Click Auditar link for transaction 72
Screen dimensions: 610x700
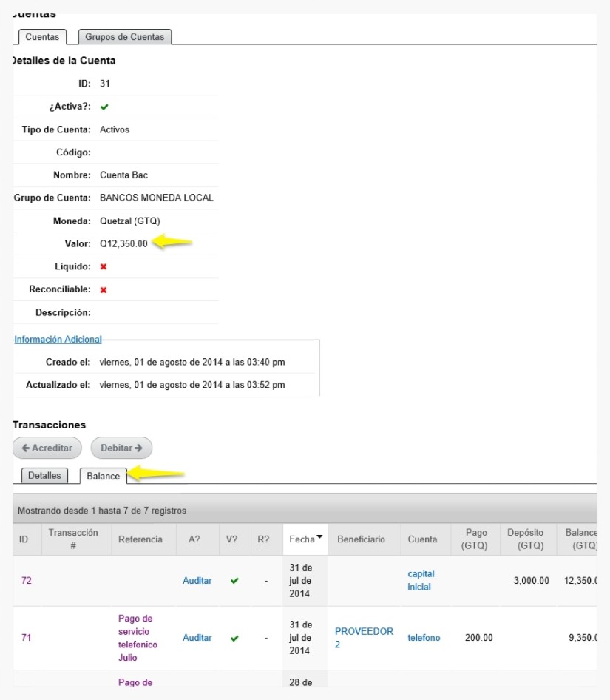tap(197, 580)
